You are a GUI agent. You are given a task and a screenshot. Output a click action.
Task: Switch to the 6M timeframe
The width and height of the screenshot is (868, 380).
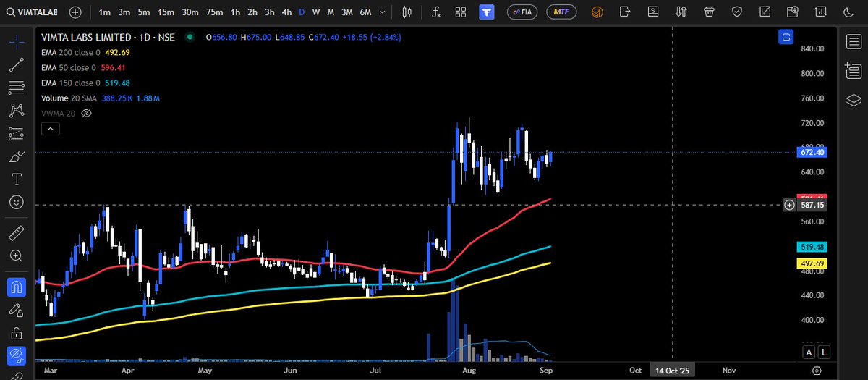[x=365, y=12]
